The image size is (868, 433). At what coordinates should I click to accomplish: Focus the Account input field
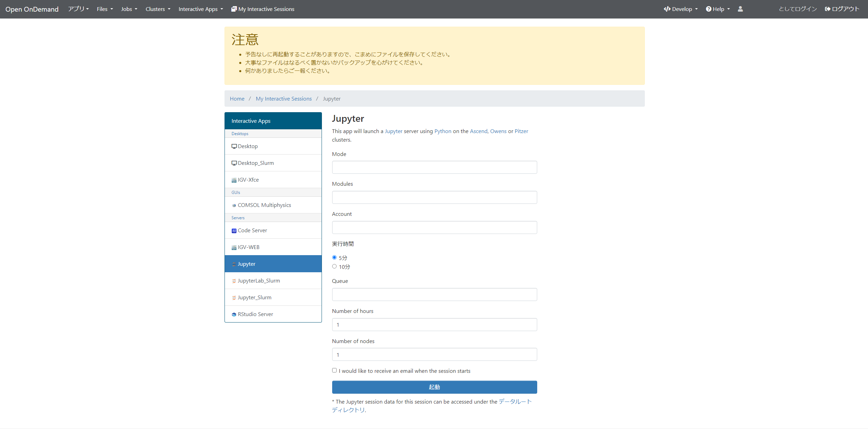[434, 227]
